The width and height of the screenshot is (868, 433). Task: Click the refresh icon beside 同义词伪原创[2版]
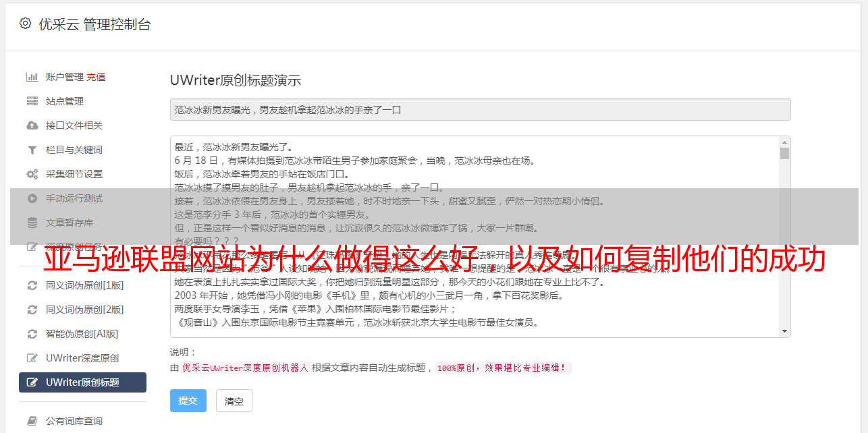[x=32, y=310]
